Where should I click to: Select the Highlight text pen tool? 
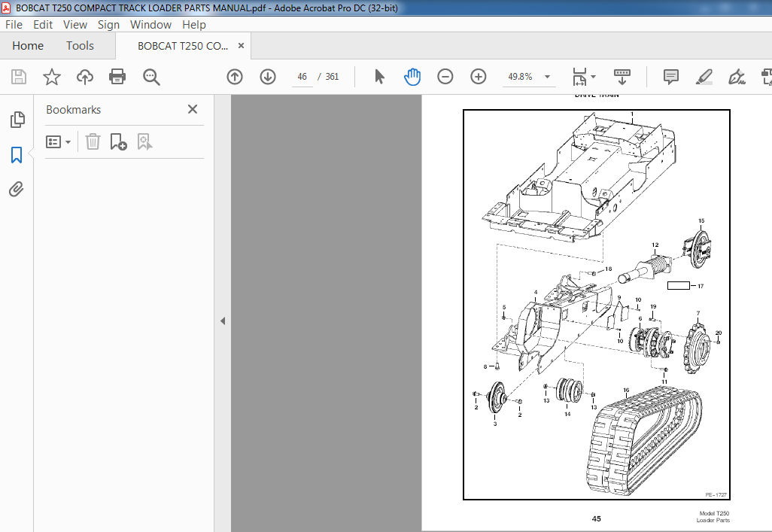704,77
